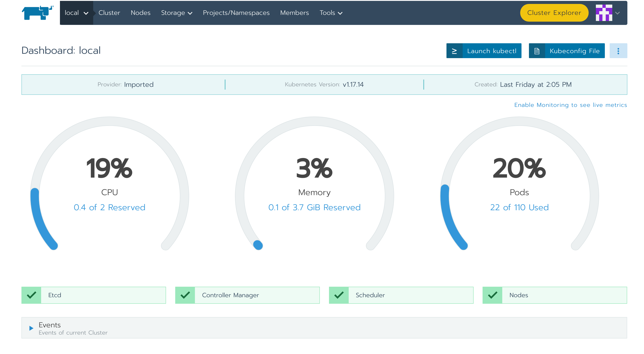The image size is (644, 354).
Task: Click the kubectl terminal prompt icon
Action: pos(454,51)
